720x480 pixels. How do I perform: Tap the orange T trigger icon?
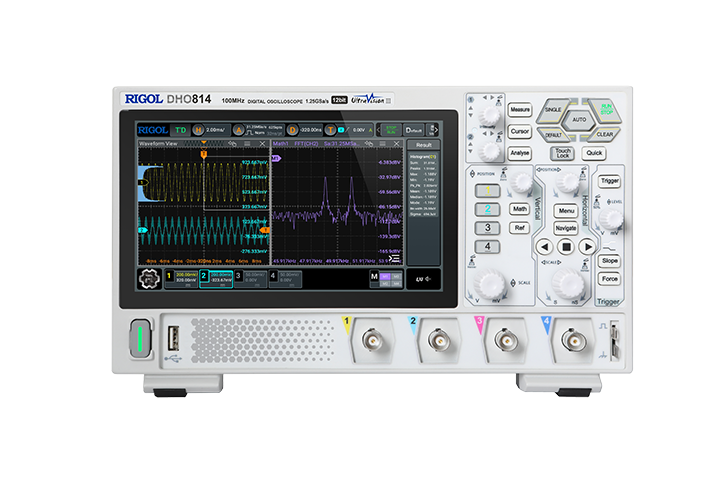330,130
